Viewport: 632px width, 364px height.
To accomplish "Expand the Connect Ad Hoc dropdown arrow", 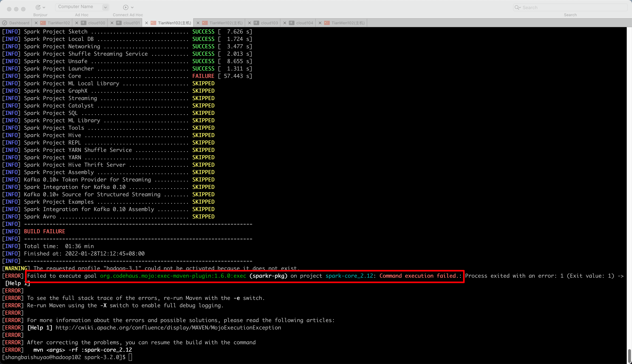I will (132, 8).
